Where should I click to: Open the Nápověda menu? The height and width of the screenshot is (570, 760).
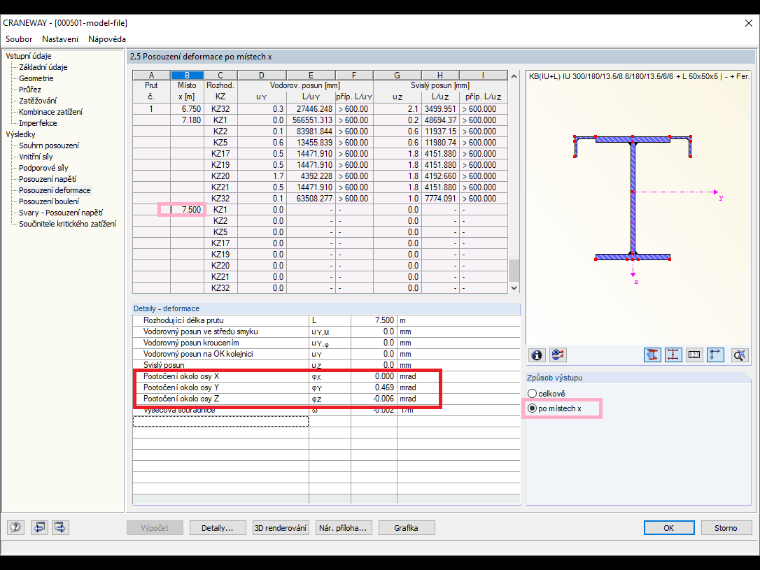107,39
